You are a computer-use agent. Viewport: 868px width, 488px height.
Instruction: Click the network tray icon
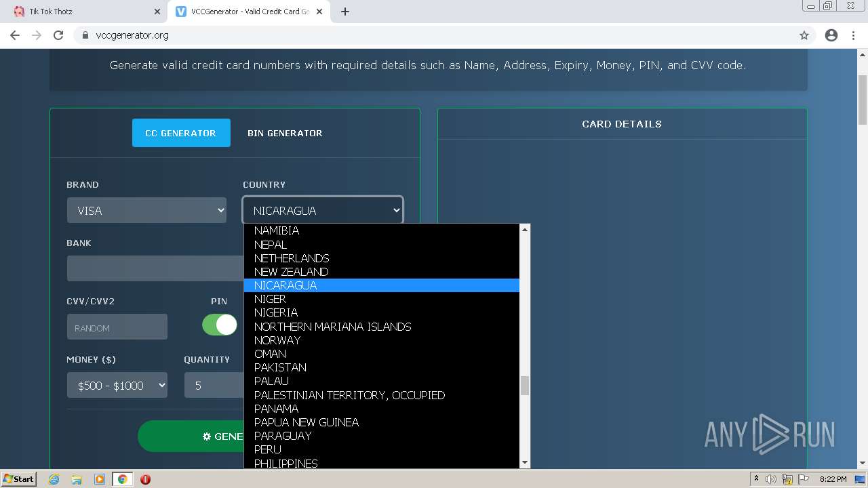tap(787, 479)
